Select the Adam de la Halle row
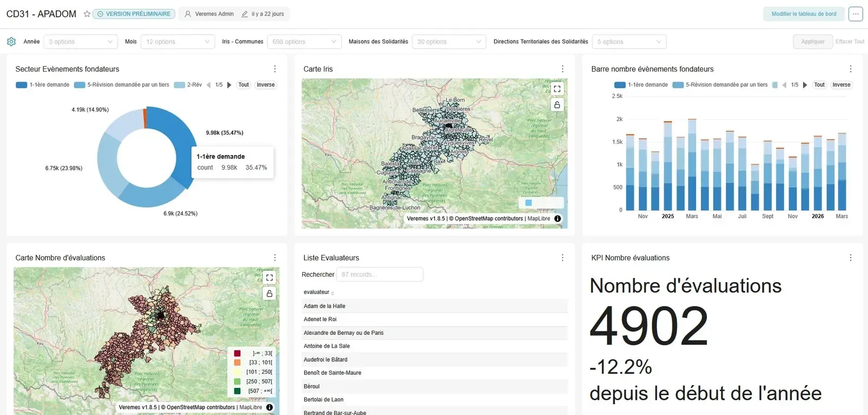 pyautogui.click(x=435, y=306)
